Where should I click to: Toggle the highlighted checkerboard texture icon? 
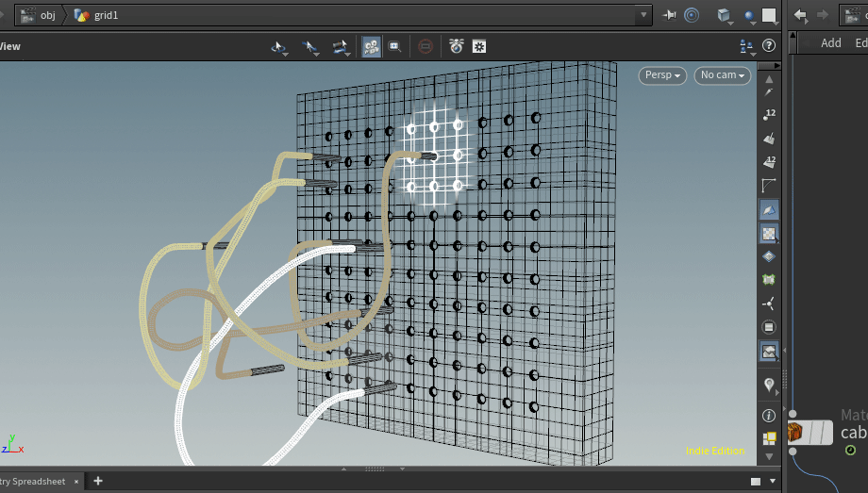tap(769, 234)
